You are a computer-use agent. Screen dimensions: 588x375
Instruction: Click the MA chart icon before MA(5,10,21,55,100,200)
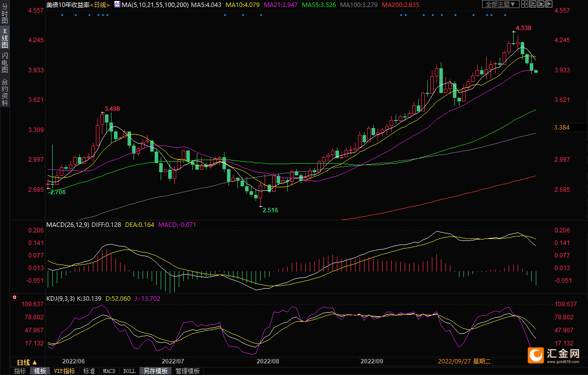click(117, 4)
